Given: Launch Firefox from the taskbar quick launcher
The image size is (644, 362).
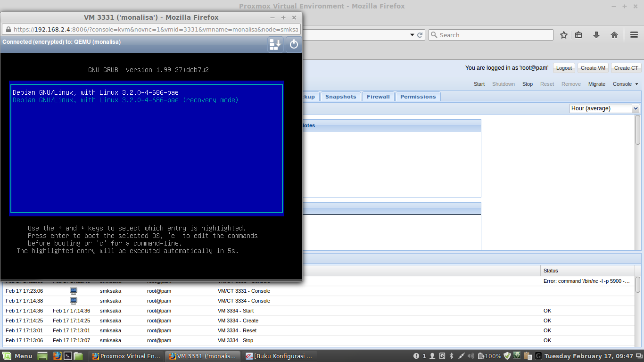Looking at the screenshot, I should coord(57,356).
